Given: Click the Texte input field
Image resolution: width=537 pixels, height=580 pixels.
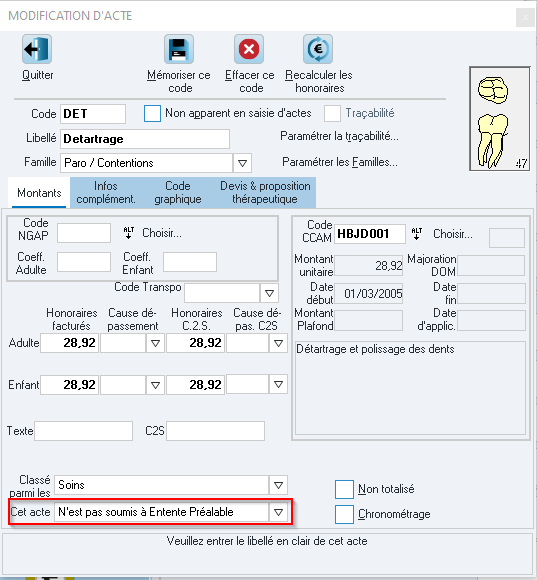Looking at the screenshot, I should pos(84,431).
